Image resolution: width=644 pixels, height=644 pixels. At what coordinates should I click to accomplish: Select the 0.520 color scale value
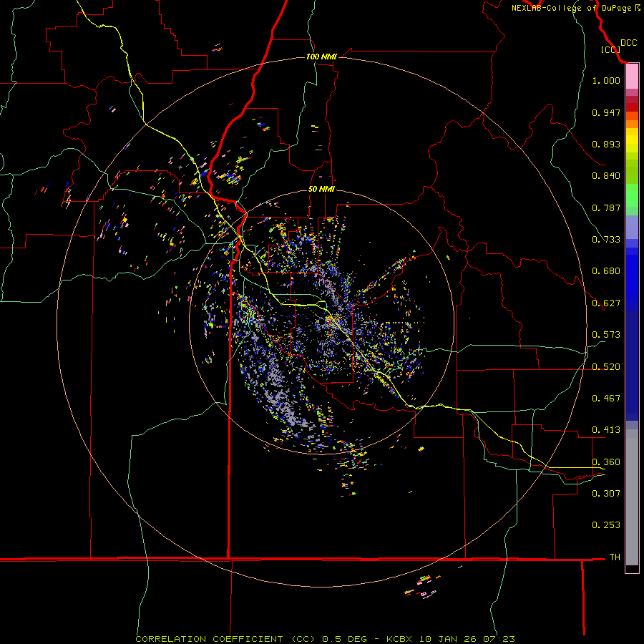coord(606,367)
